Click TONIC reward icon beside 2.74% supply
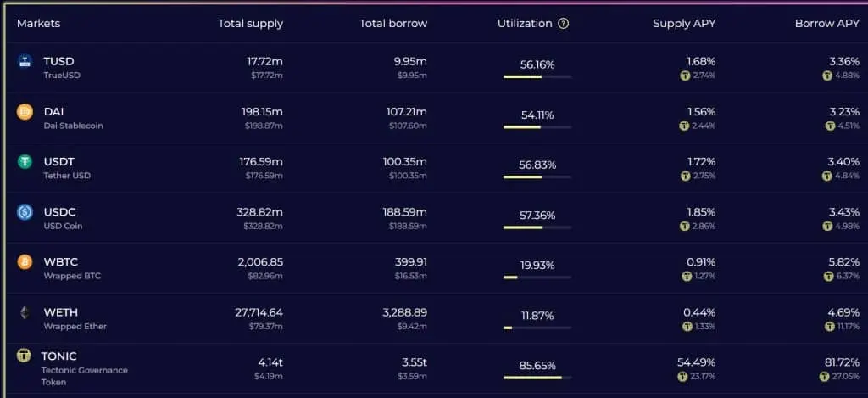This screenshot has width=868, height=398. click(x=685, y=76)
